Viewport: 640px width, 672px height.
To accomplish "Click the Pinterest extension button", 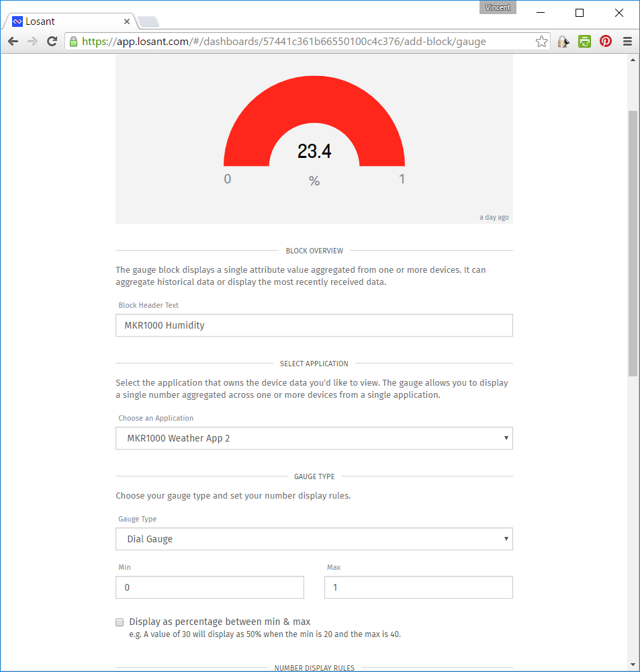I will 606,42.
